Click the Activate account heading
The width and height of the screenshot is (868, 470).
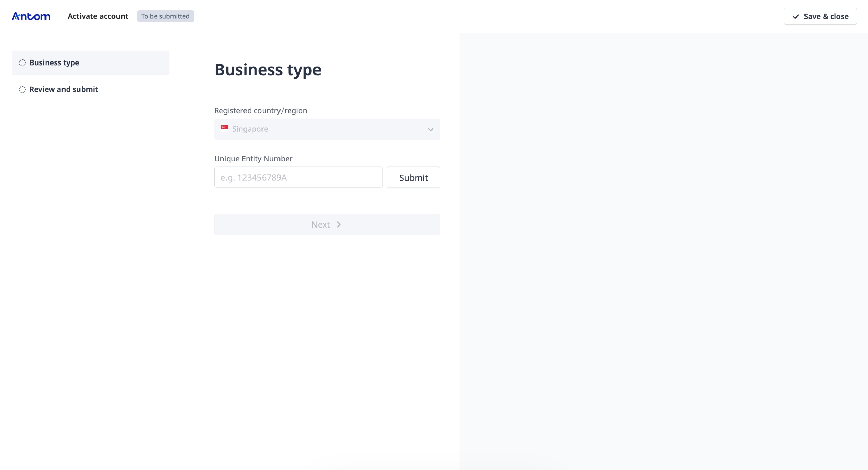tap(98, 16)
